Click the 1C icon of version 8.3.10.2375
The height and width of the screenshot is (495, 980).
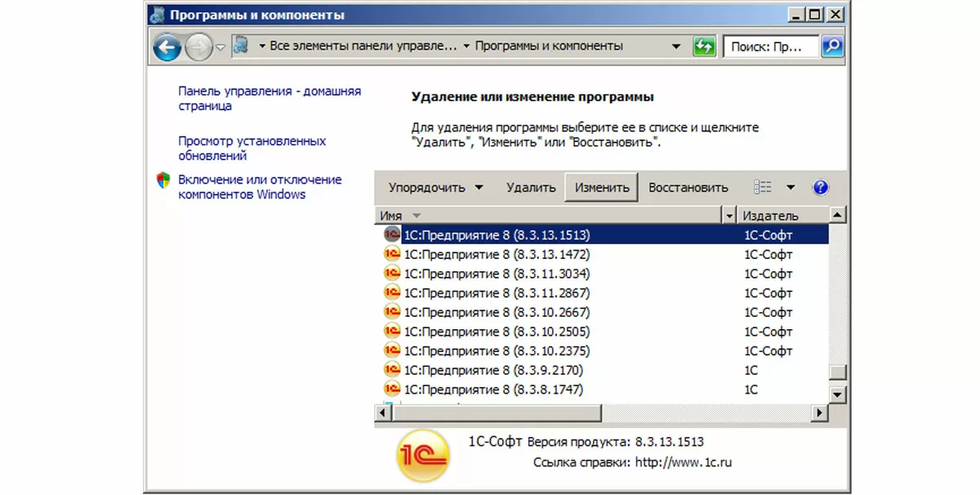coord(392,350)
